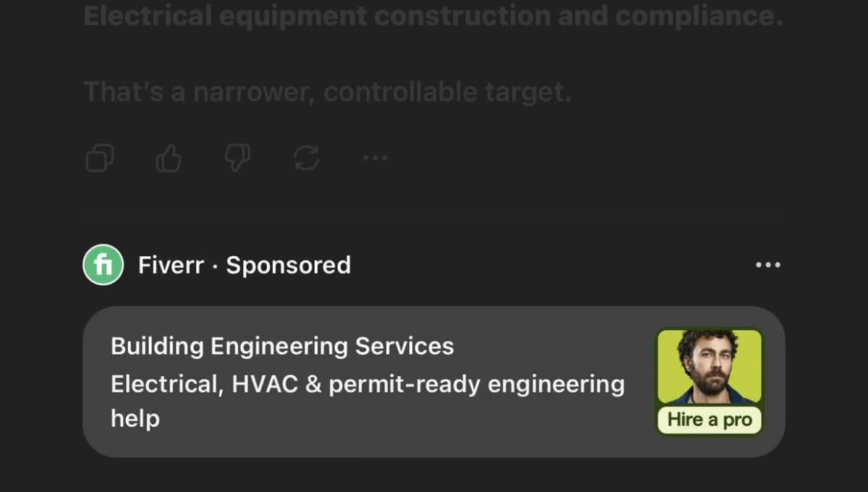Click the narrower, controllable target sentence
Screen dimensions: 868x492
(327, 92)
